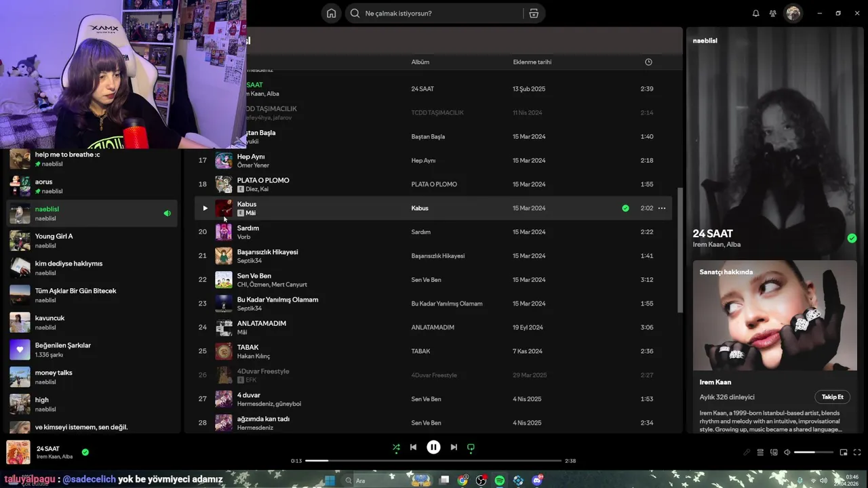Open money talks playlist
This screenshot has width=868, height=488.
pos(92,377)
